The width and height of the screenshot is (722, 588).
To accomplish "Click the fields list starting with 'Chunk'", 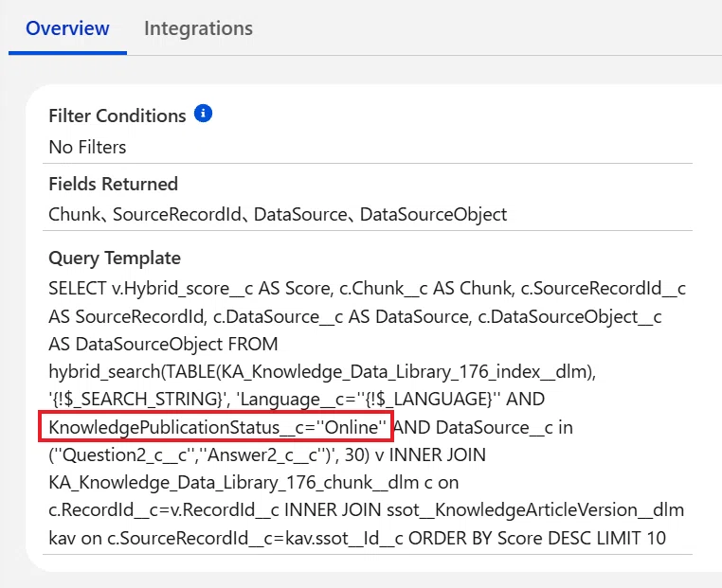I will (278, 214).
